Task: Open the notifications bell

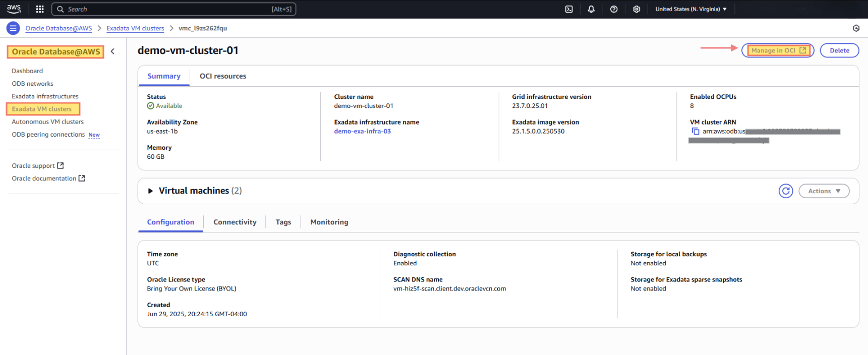Action: coord(591,9)
